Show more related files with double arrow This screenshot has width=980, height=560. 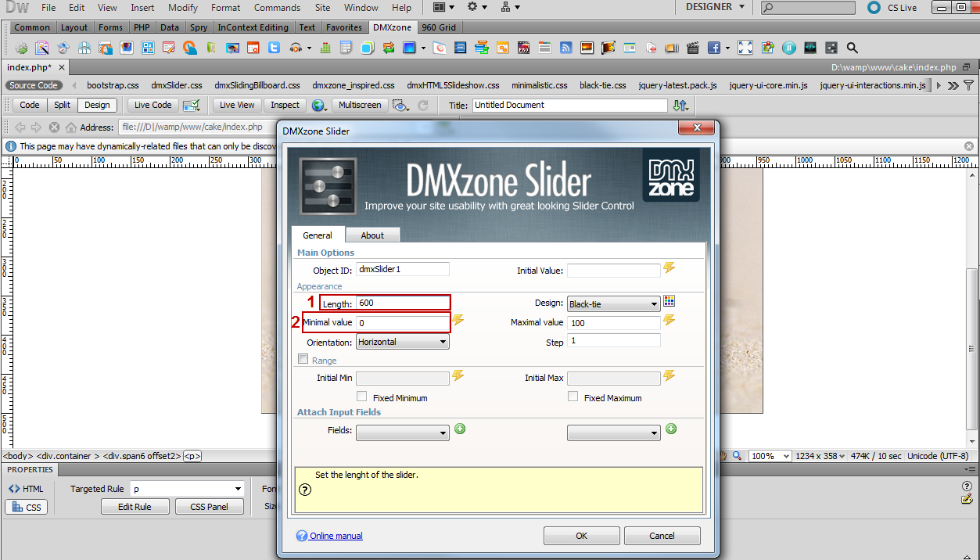(x=953, y=85)
